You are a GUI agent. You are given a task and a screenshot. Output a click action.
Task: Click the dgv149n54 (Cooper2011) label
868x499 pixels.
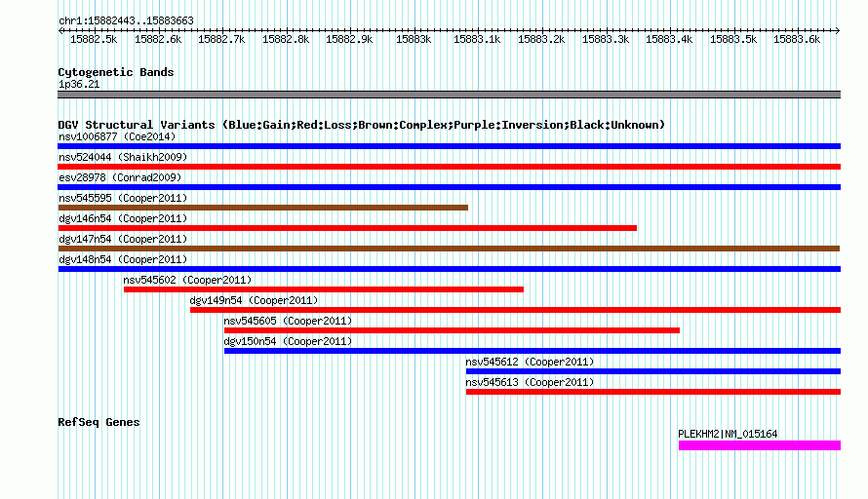255,300
